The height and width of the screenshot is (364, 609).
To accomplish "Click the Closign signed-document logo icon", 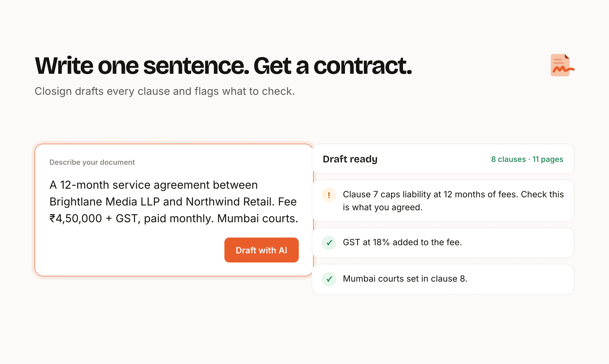I will coord(562,65).
